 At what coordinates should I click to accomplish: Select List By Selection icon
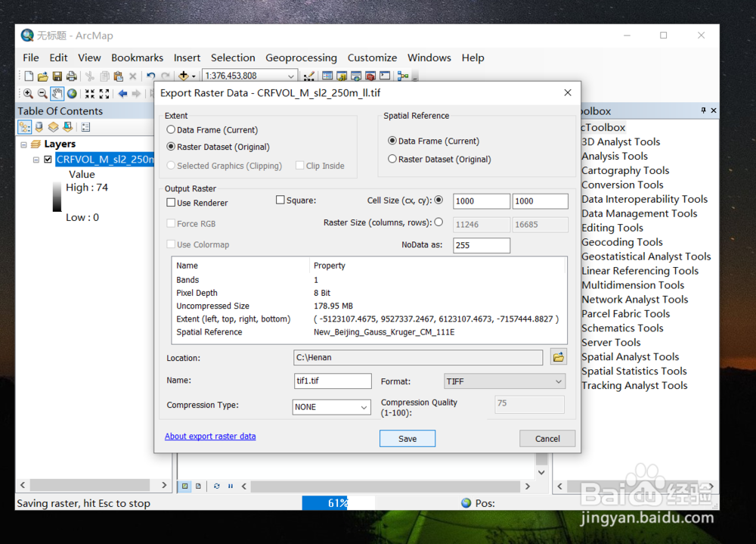point(67,127)
